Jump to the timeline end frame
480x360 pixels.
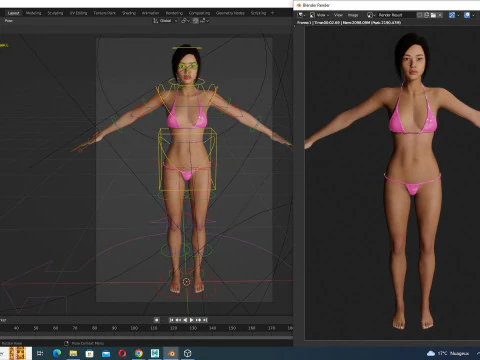205,320
